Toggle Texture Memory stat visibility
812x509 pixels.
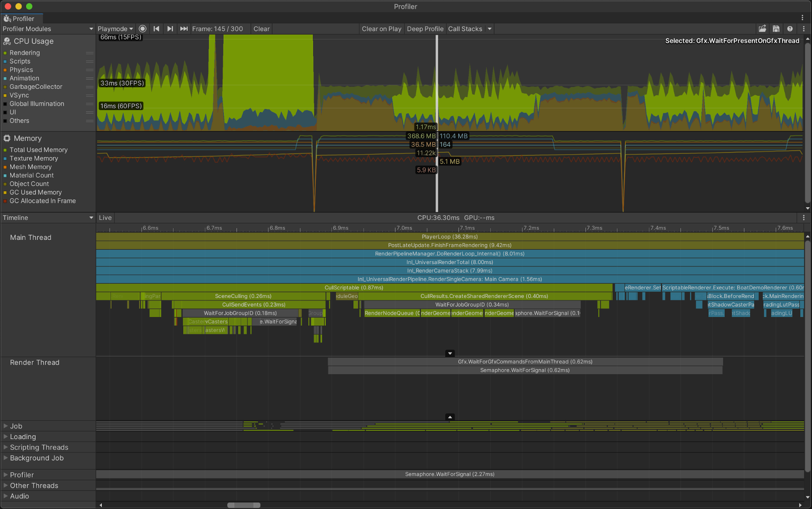pyautogui.click(x=34, y=158)
